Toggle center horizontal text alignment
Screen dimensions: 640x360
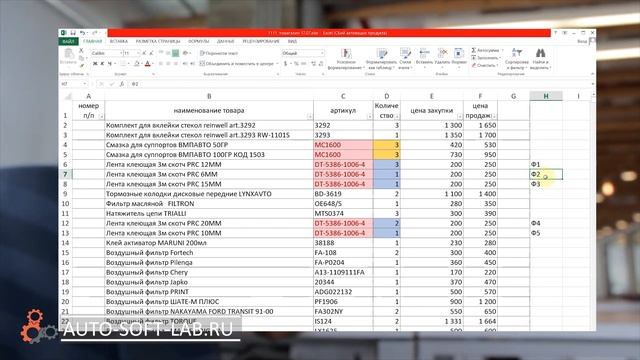pos(168,64)
